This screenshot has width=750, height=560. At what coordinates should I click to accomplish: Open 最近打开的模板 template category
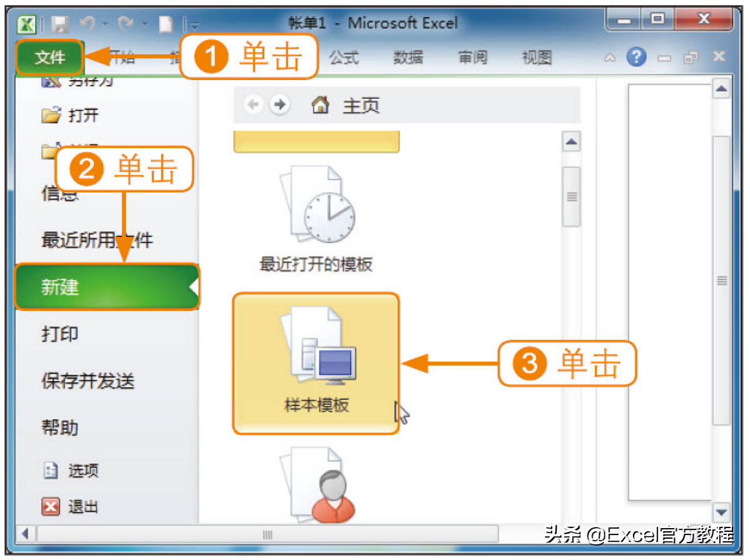316,219
